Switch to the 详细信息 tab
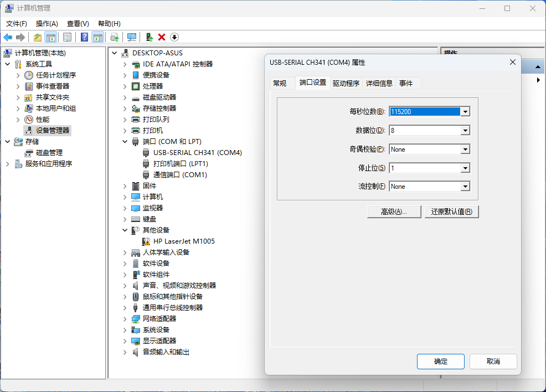This screenshot has height=392, width=546. [x=379, y=84]
